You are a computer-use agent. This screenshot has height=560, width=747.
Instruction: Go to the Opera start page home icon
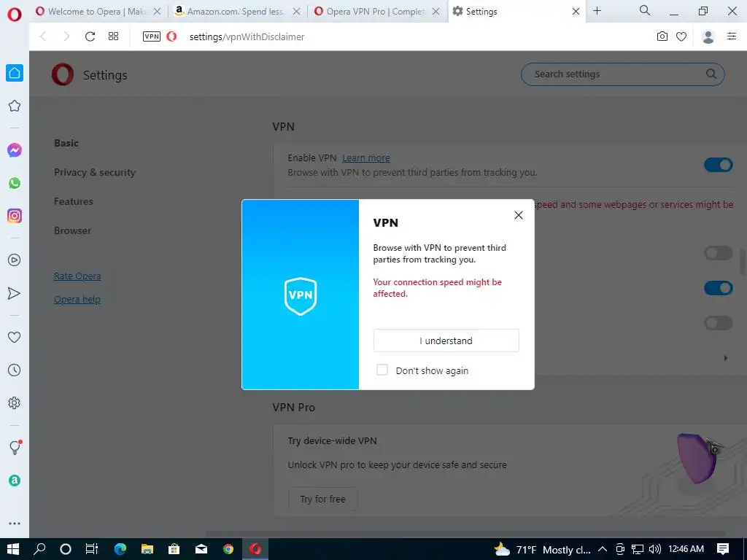click(15, 73)
